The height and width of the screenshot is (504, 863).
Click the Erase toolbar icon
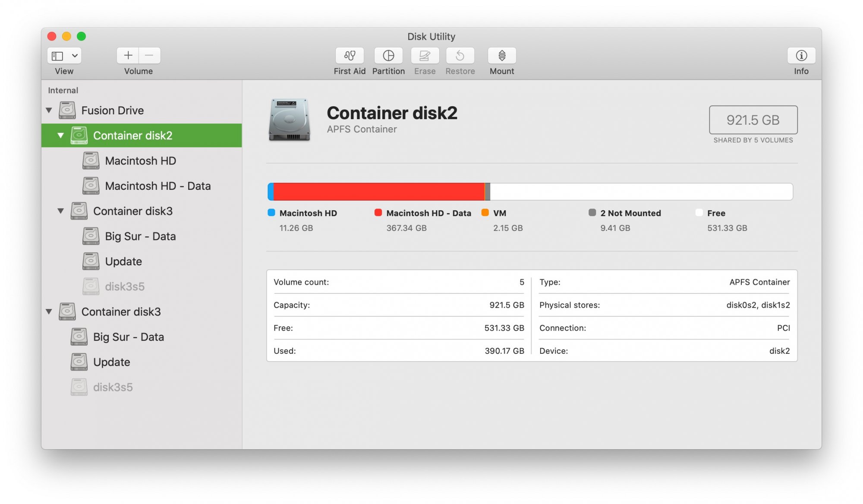click(x=425, y=56)
